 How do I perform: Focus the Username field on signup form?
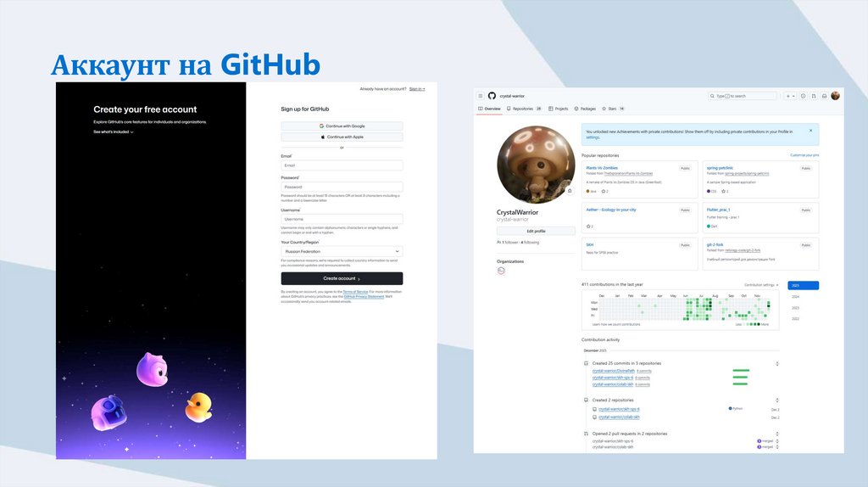342,219
